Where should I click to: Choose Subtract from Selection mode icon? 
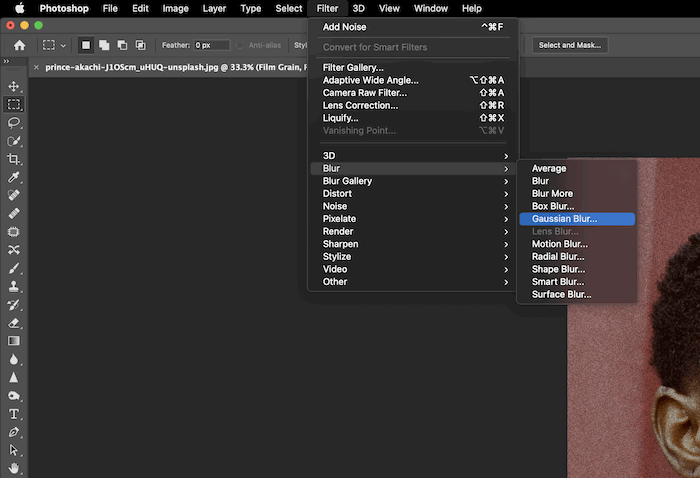pyautogui.click(x=122, y=45)
